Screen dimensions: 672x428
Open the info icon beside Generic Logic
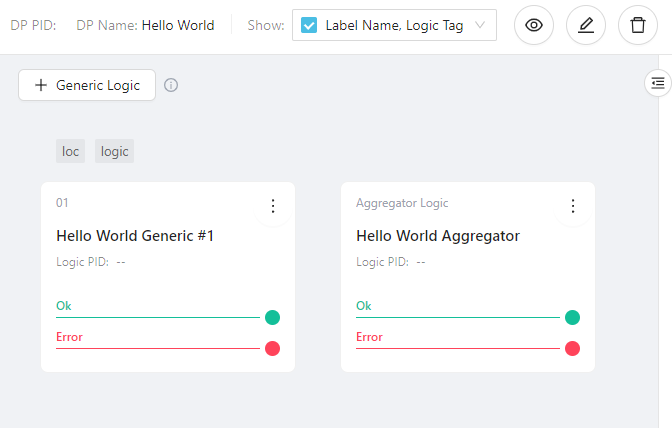(x=171, y=85)
